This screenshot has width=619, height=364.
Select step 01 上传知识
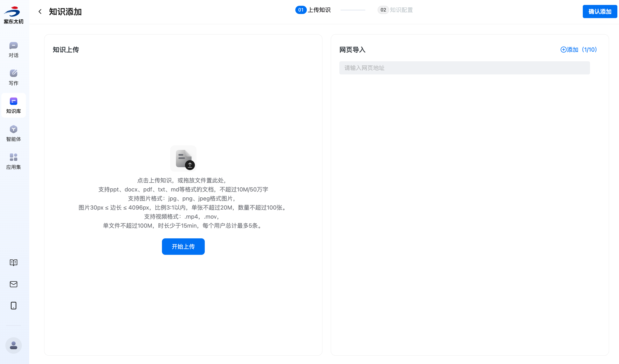[313, 10]
